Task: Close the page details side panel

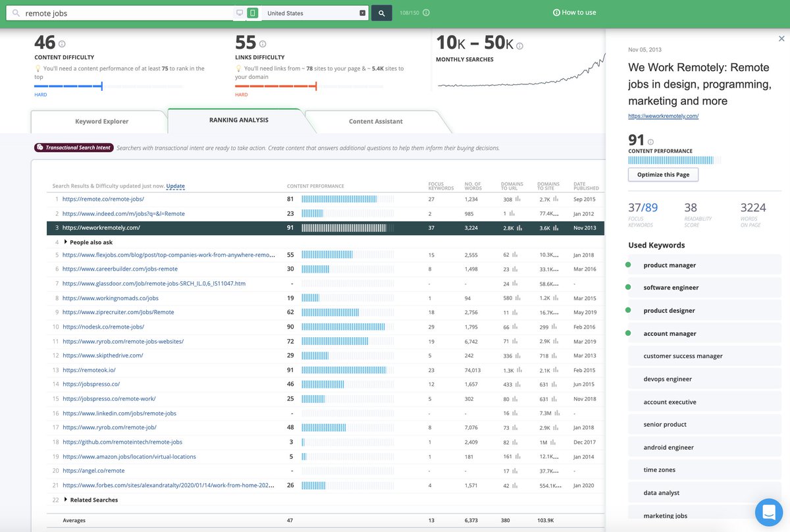Action: point(781,39)
